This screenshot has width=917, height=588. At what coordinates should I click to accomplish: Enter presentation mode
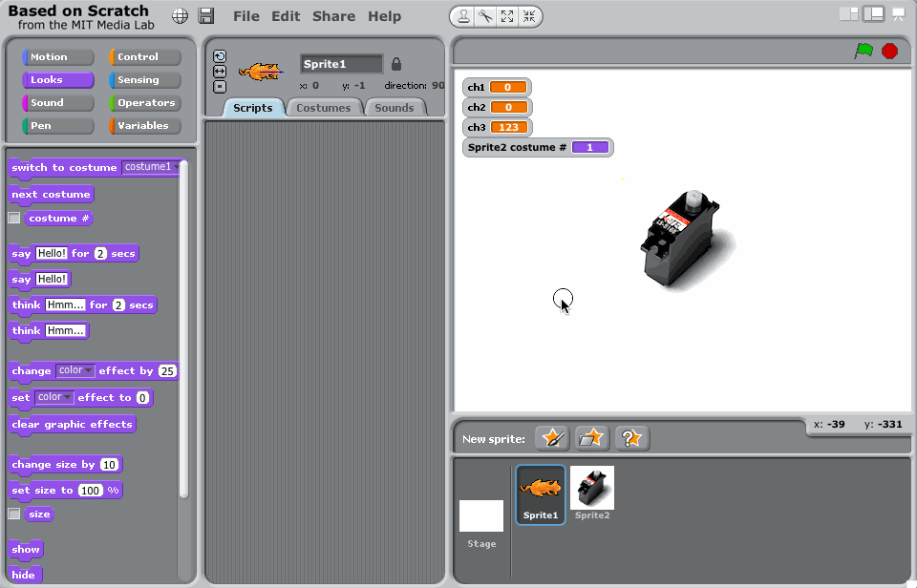click(898, 14)
